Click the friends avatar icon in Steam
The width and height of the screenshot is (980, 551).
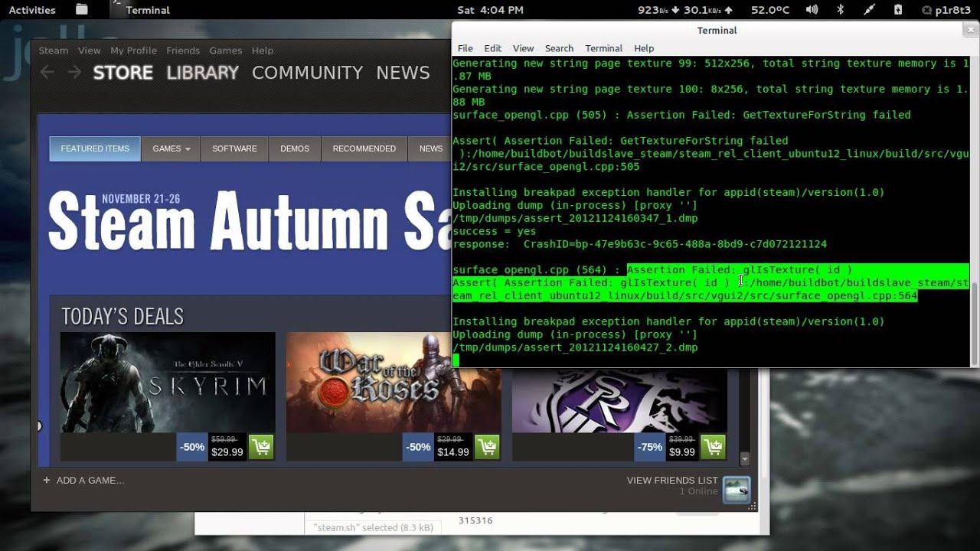pyautogui.click(x=737, y=490)
